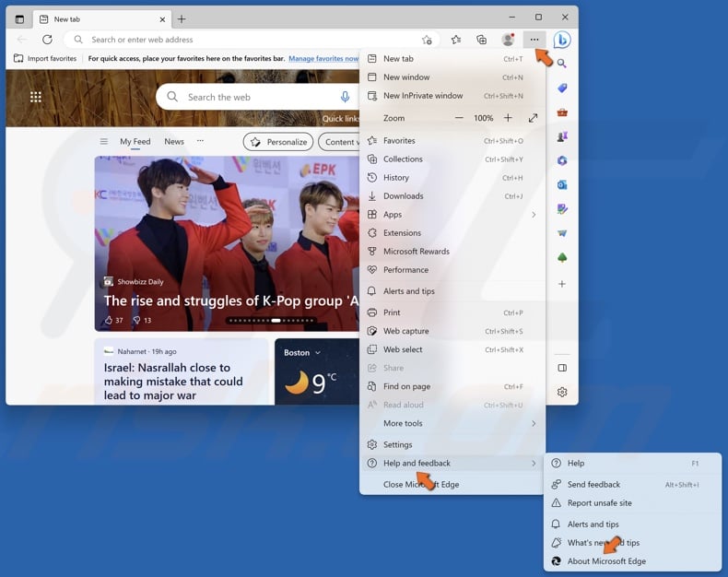Click the story carousel pagination dots

coord(272,320)
